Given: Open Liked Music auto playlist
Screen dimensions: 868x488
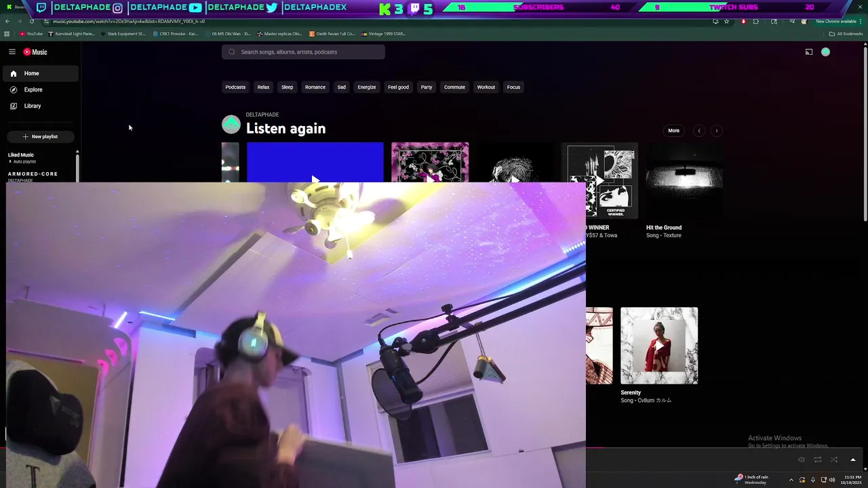Looking at the screenshot, I should coord(39,158).
